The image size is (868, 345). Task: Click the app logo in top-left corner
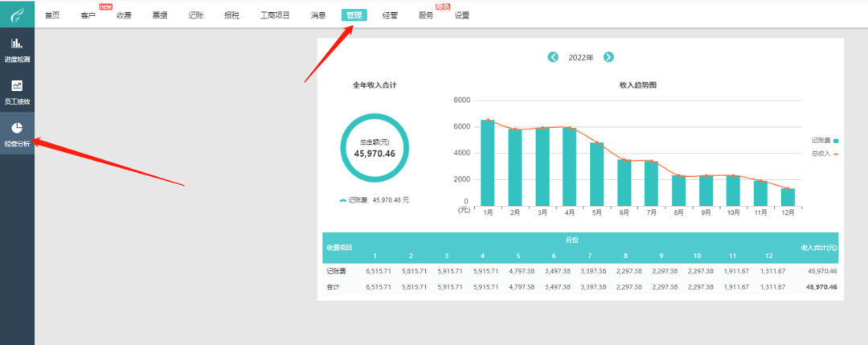click(x=17, y=14)
